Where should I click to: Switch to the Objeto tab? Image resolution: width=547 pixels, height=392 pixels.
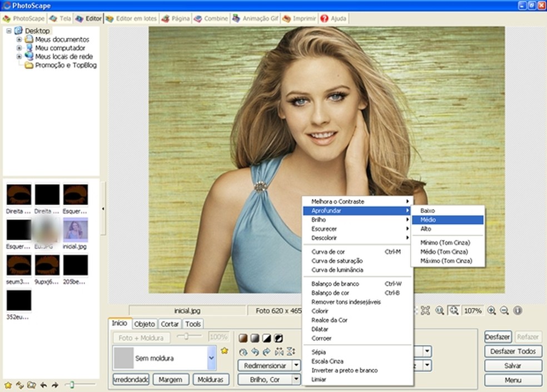(x=145, y=324)
